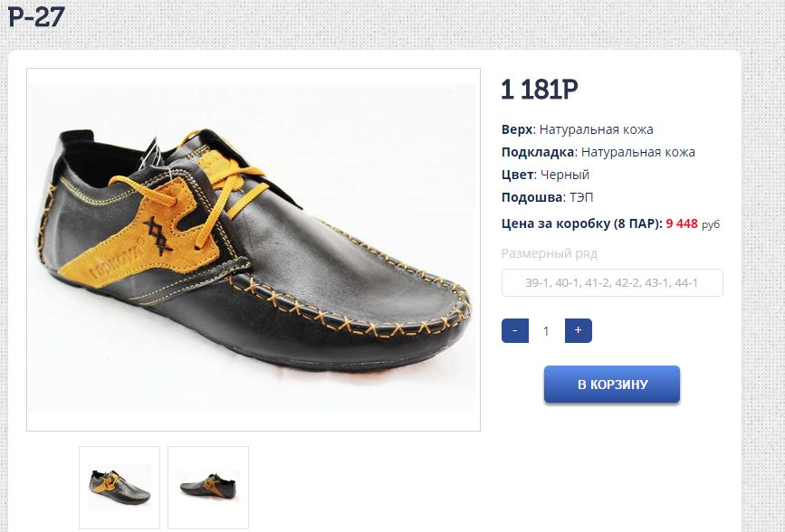Image resolution: width=785 pixels, height=532 pixels.
Task: Click the Размерный ряд label
Action: [549, 254]
